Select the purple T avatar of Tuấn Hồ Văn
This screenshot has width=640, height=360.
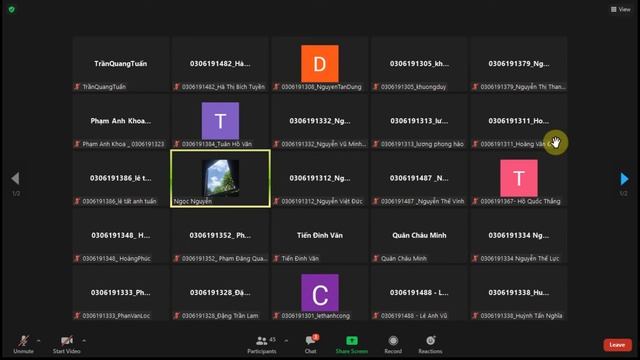pyautogui.click(x=220, y=121)
